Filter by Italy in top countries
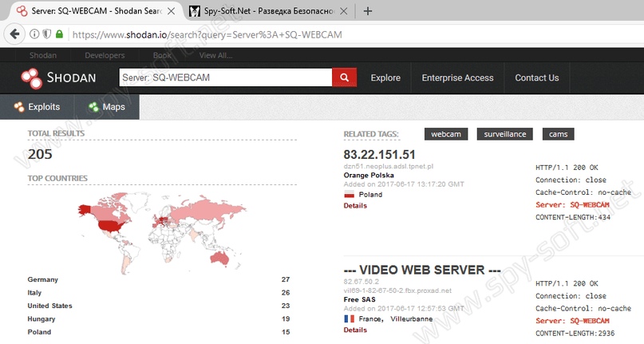 [34, 293]
